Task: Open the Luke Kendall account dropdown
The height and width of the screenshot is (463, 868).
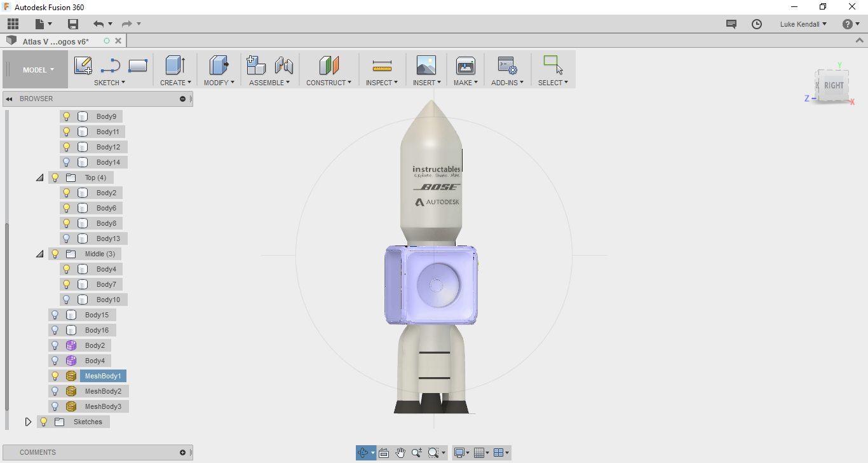Action: click(803, 24)
